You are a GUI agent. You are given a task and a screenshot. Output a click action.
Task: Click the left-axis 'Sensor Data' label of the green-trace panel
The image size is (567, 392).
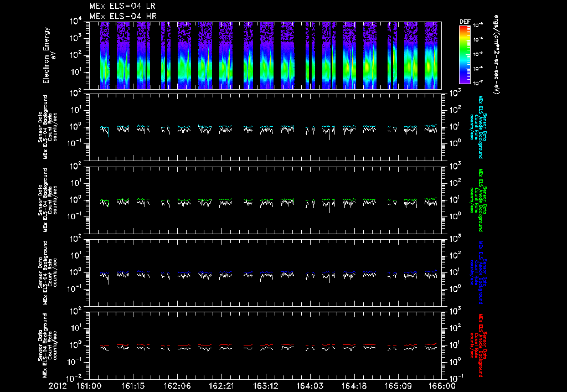[x=40, y=200]
